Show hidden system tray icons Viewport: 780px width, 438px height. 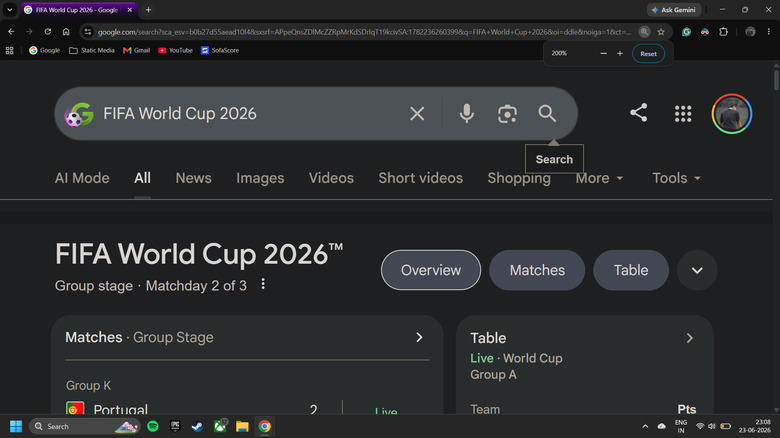[645, 427]
